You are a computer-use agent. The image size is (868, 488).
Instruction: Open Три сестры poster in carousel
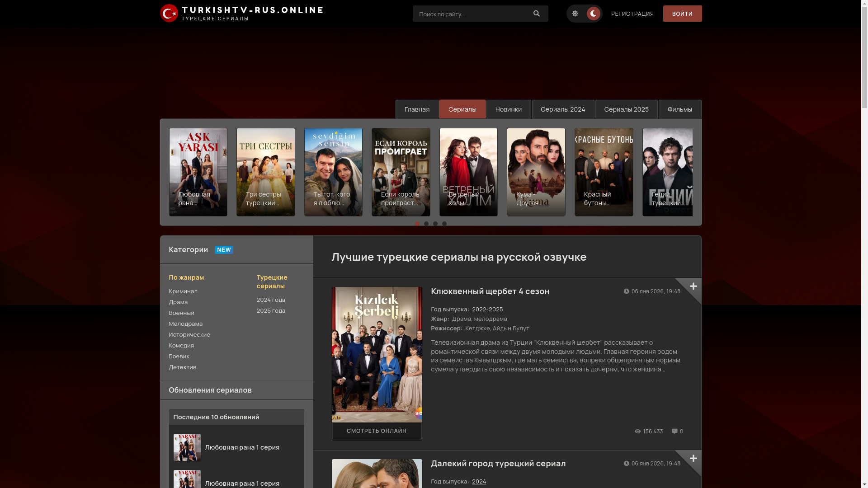pos(265,172)
